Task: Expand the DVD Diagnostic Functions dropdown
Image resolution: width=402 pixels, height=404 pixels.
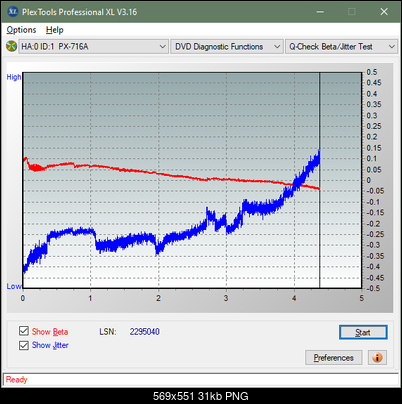Action: 227,46
